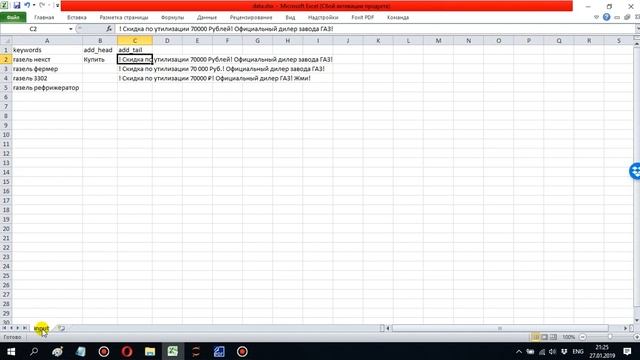Click cell with Купить
Screen dimensions: 640x360
[100, 60]
